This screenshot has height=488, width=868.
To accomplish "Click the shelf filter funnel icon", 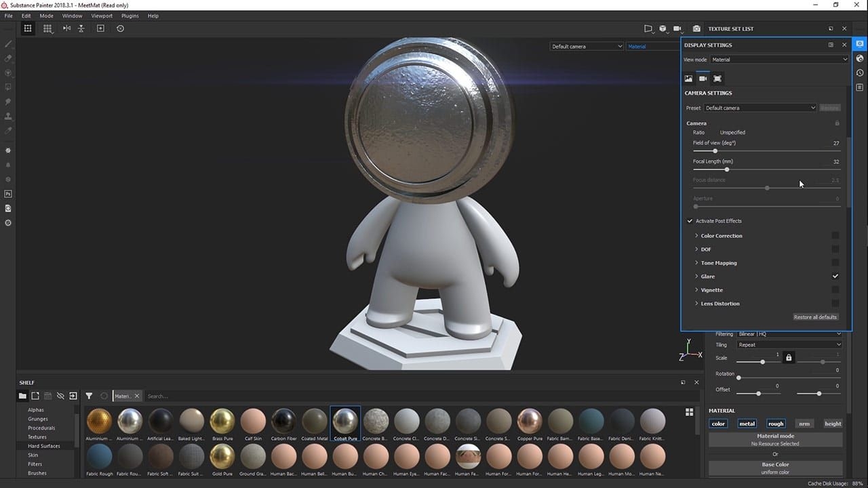I will pos(89,396).
